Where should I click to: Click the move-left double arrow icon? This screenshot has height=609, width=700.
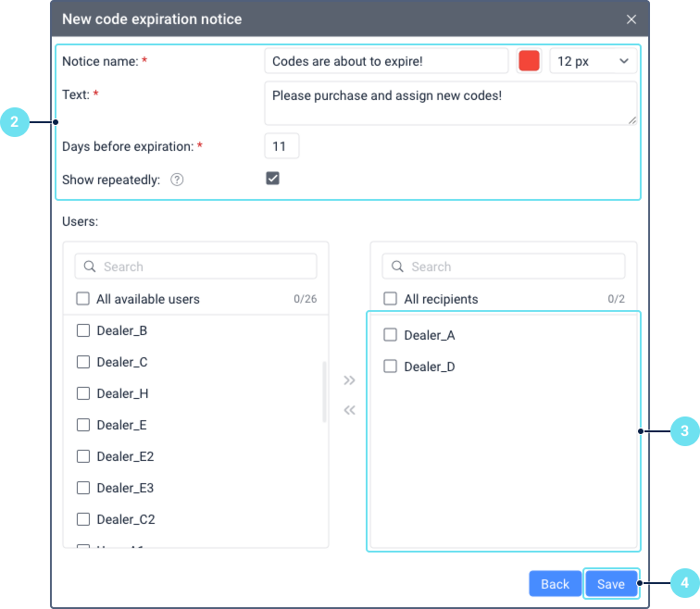[349, 410]
